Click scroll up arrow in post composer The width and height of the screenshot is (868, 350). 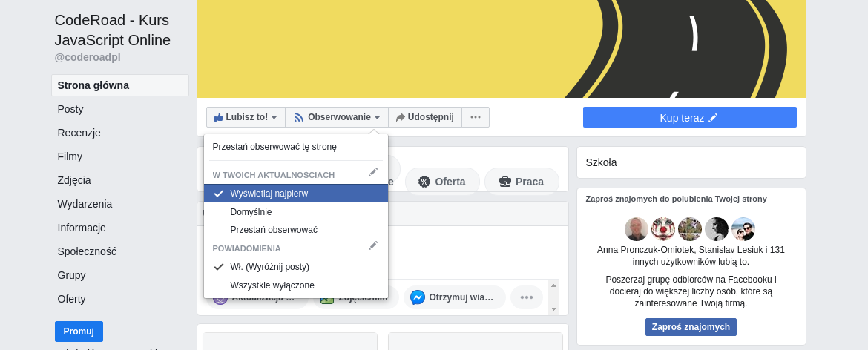pos(553,286)
